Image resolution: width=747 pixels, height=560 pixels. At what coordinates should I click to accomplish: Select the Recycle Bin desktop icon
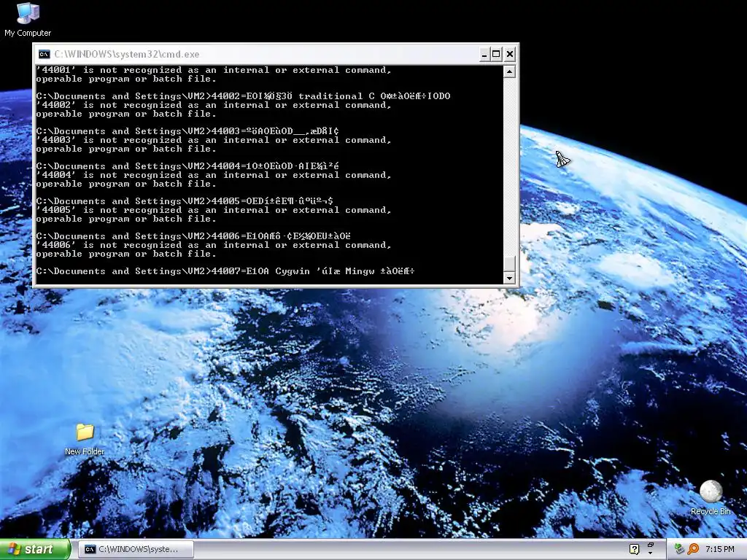coord(711,498)
